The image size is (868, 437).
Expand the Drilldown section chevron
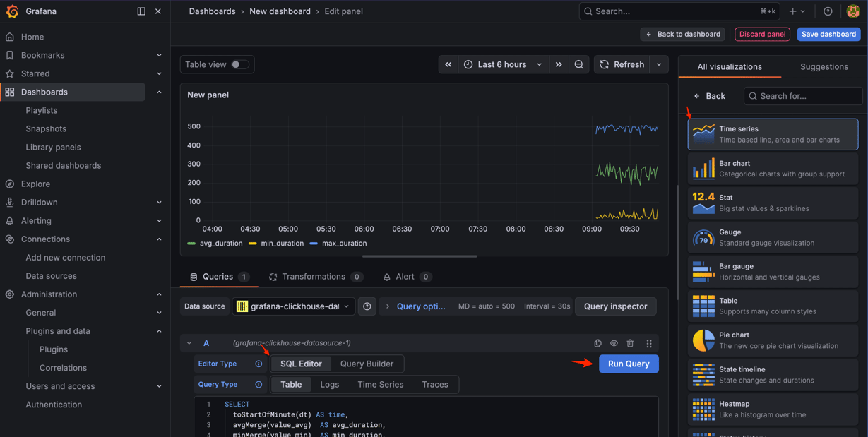point(159,202)
